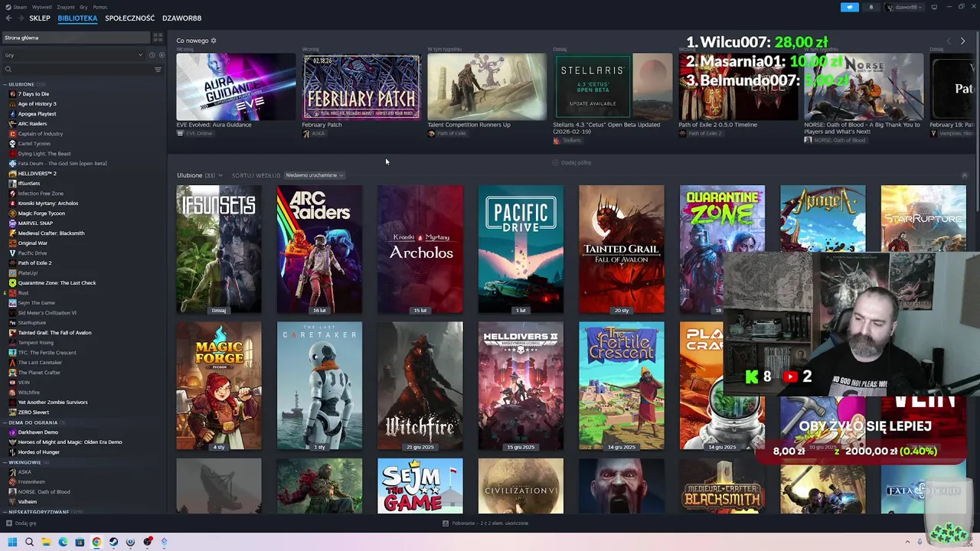Screen dimensions: 980x551
Task: Select Cartel Tycoon skull icon in list
Action: click(x=12, y=144)
